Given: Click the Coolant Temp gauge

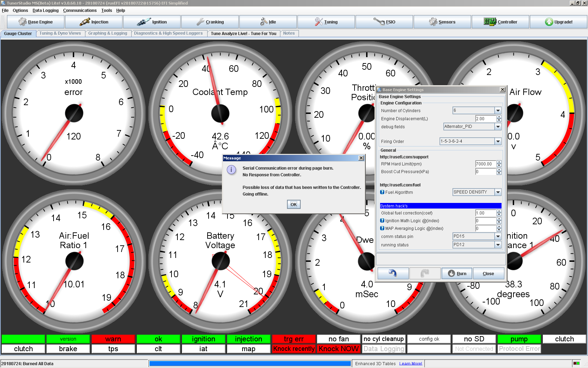Looking at the screenshot, I should pos(220,113).
